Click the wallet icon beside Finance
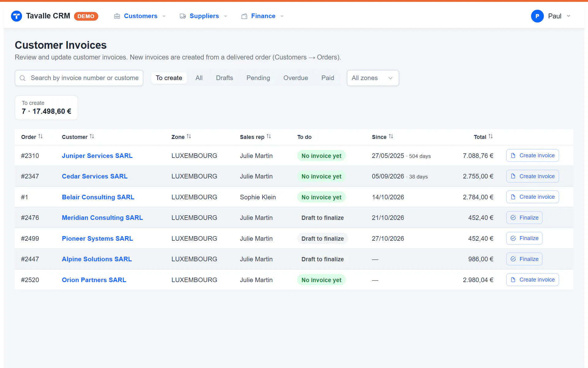This screenshot has height=368, width=588. point(244,16)
